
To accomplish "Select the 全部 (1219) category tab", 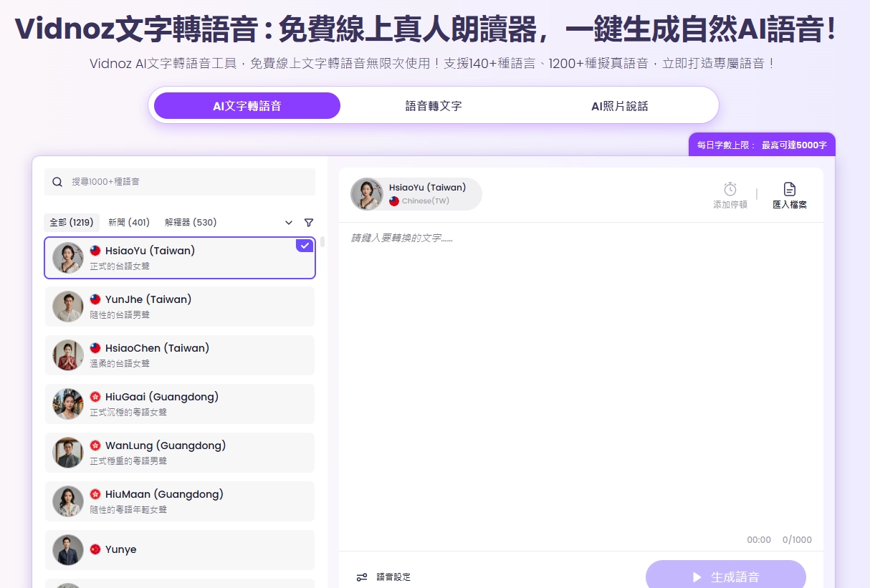I will click(72, 223).
